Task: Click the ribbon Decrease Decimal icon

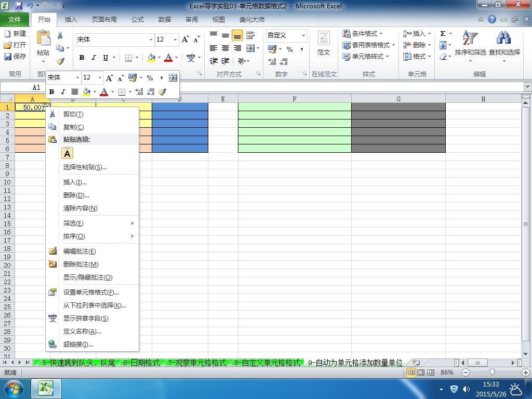Action: (284, 61)
